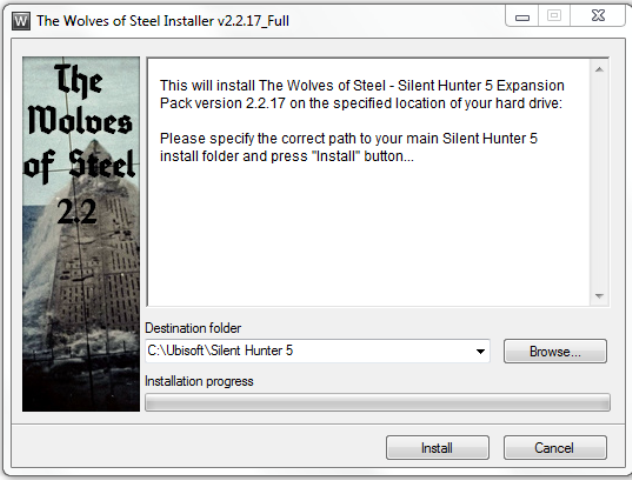Click the installer title bar text
Viewport: 632px width, 480px height.
pos(165,20)
